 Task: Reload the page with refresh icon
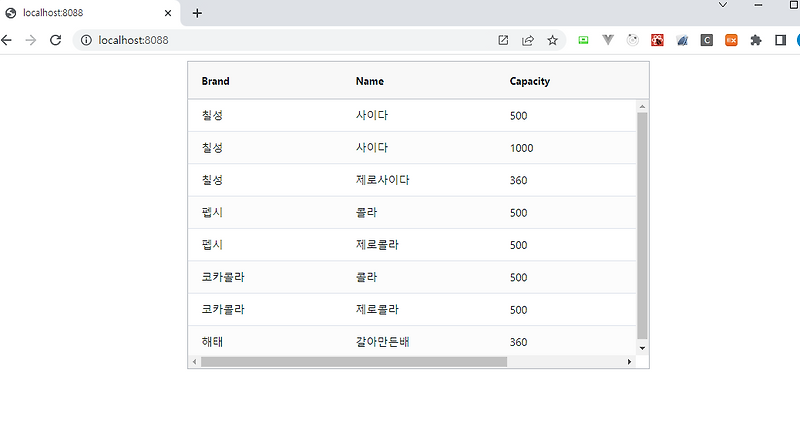[x=55, y=40]
